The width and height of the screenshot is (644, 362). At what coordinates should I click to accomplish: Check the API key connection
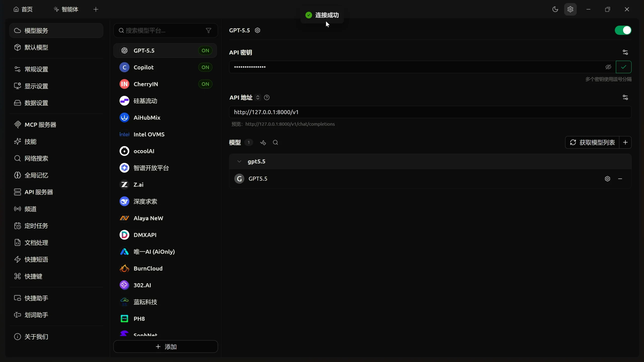(x=623, y=67)
